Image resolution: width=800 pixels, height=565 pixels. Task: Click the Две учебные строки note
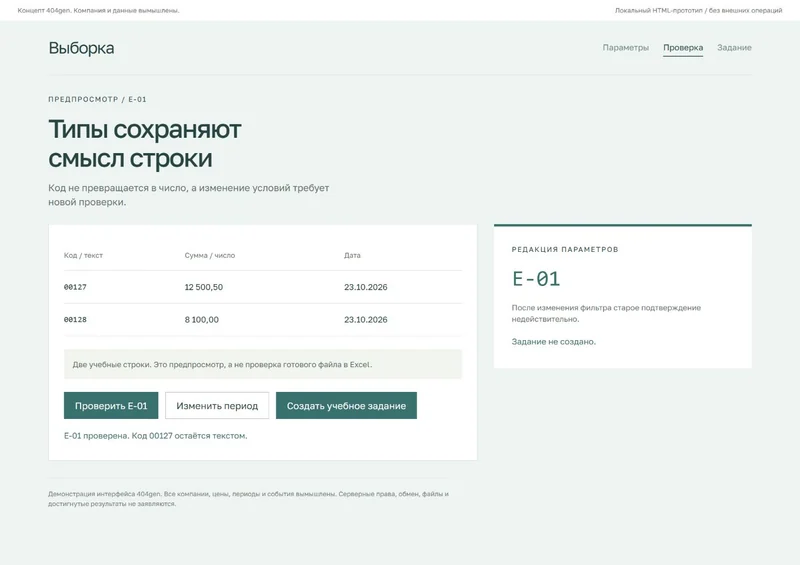click(x=263, y=364)
